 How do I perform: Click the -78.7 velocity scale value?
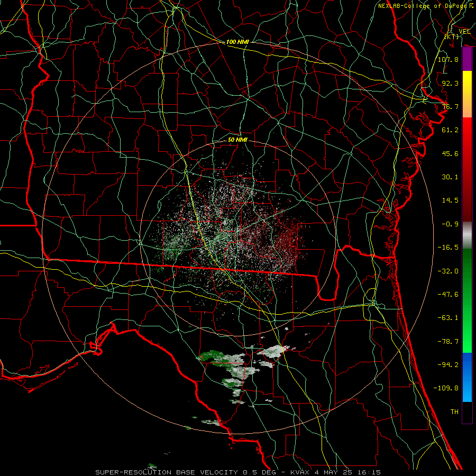448,342
